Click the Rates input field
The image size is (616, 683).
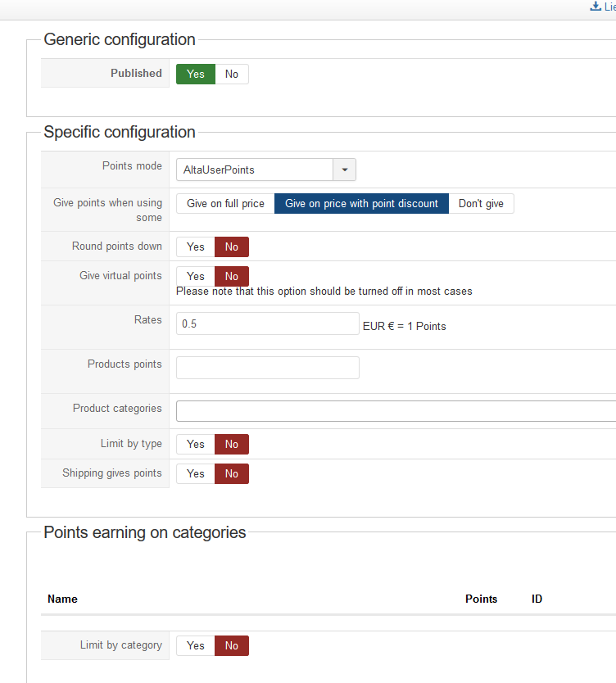(x=268, y=323)
